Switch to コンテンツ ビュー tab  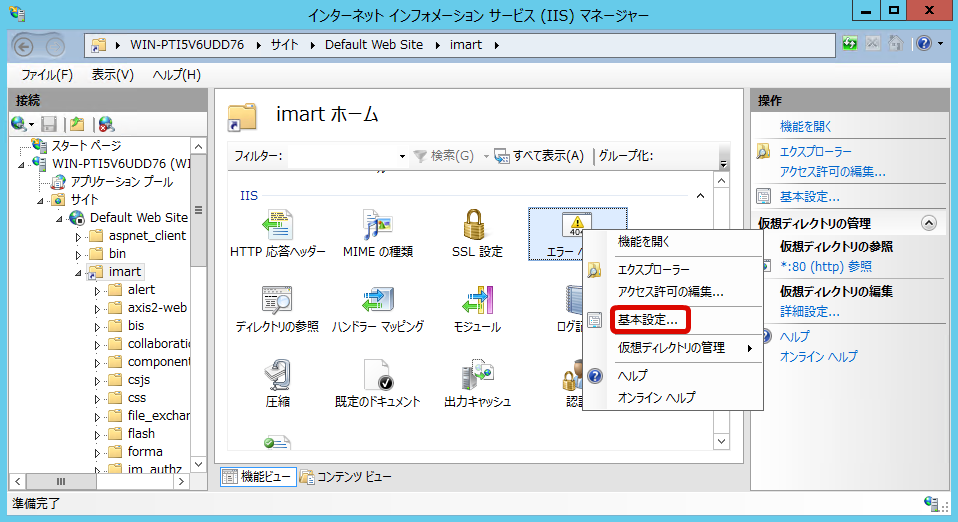point(347,476)
